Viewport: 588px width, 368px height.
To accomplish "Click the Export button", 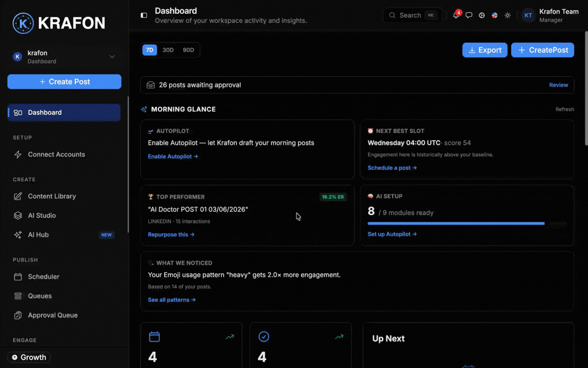I will pyautogui.click(x=484, y=50).
